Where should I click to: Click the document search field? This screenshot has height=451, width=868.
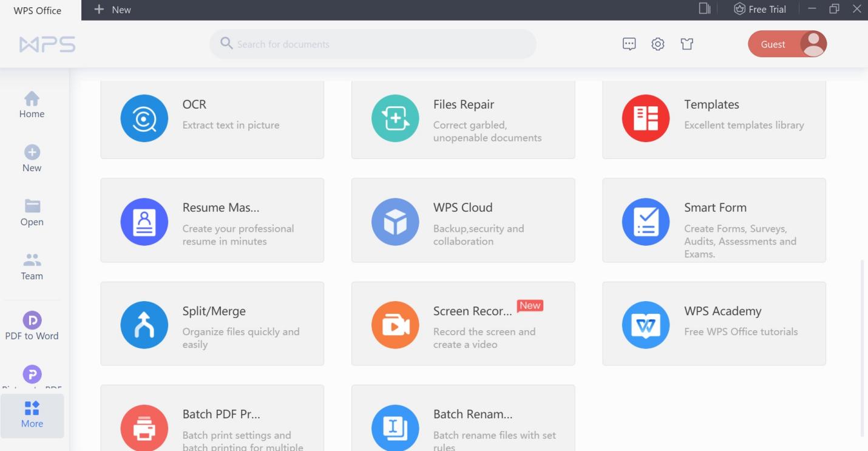point(373,44)
